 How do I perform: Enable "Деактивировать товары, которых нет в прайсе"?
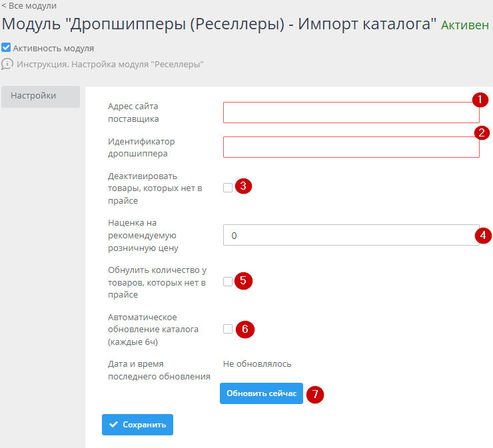[x=228, y=188]
